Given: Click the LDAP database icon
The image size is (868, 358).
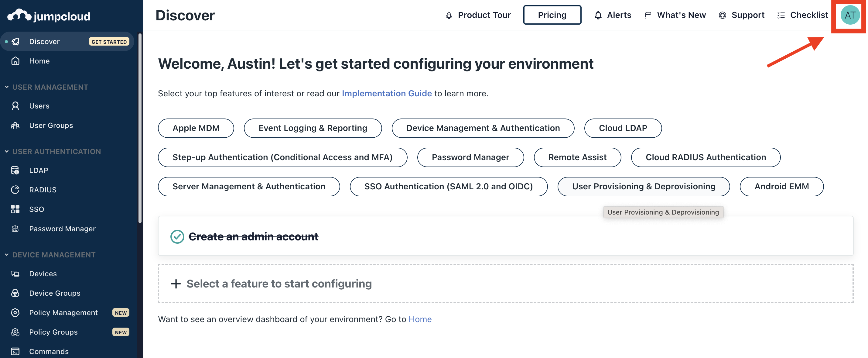Looking at the screenshot, I should [x=15, y=170].
